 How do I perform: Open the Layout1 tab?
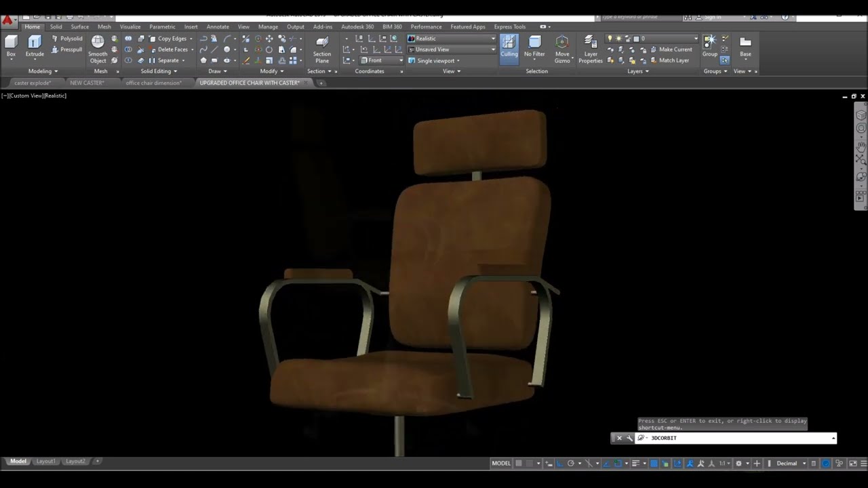coord(46,462)
